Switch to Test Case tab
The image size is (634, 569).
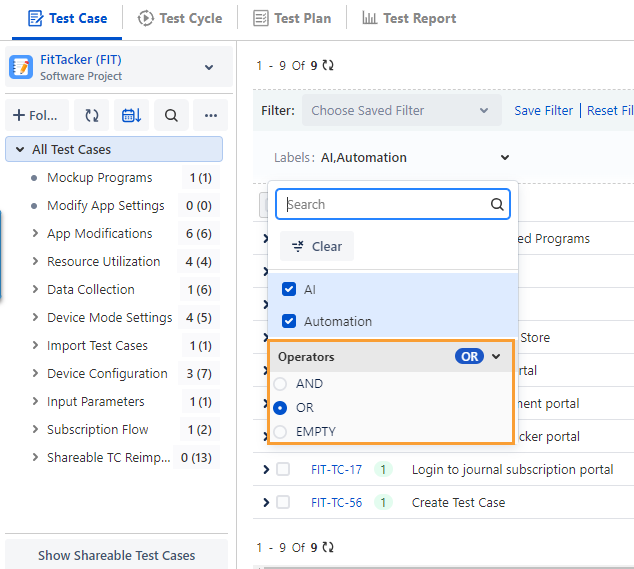(67, 19)
